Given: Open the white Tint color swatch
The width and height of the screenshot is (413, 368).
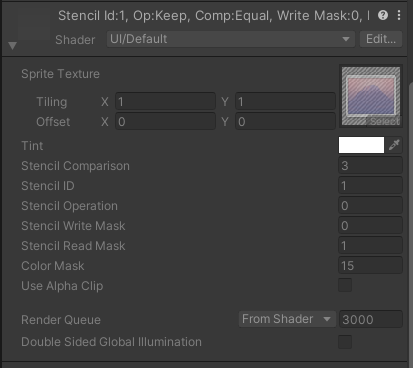Looking at the screenshot, I should [361, 145].
